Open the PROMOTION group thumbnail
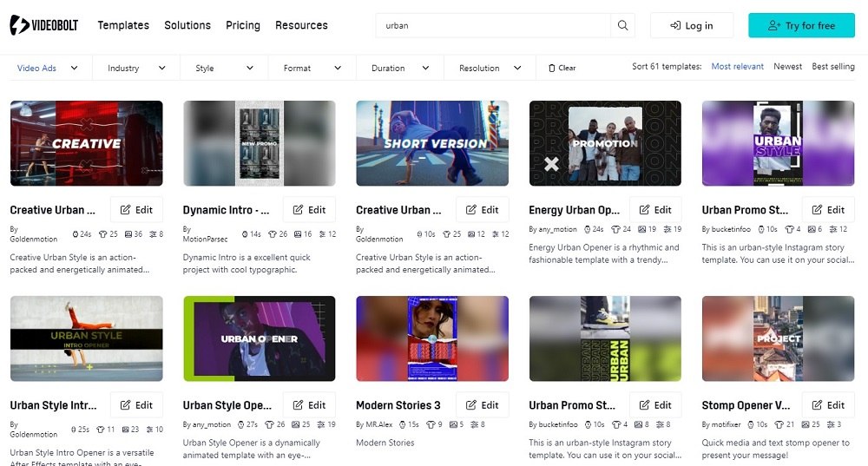 point(605,143)
